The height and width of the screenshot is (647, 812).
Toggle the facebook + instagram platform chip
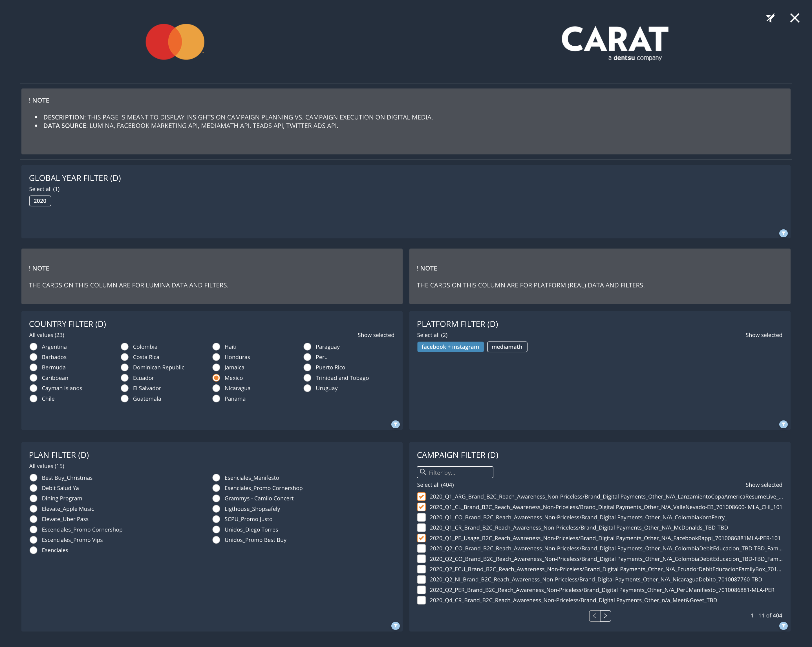tap(450, 347)
